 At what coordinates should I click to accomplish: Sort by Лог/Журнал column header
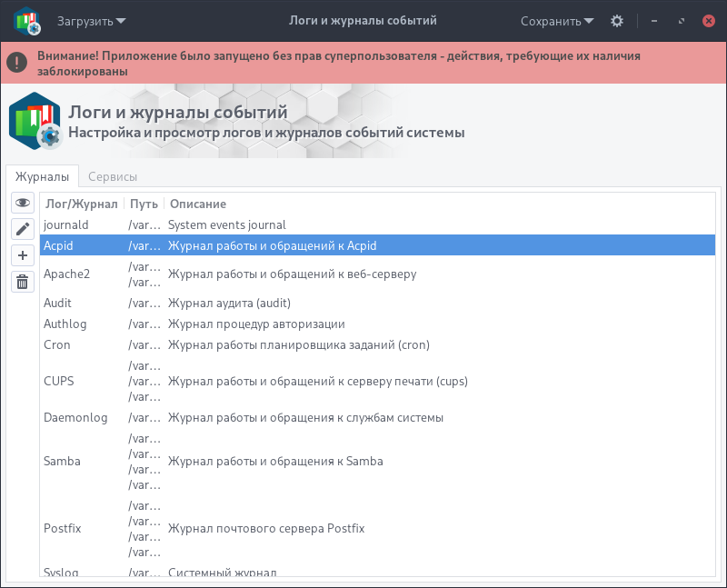[82, 204]
